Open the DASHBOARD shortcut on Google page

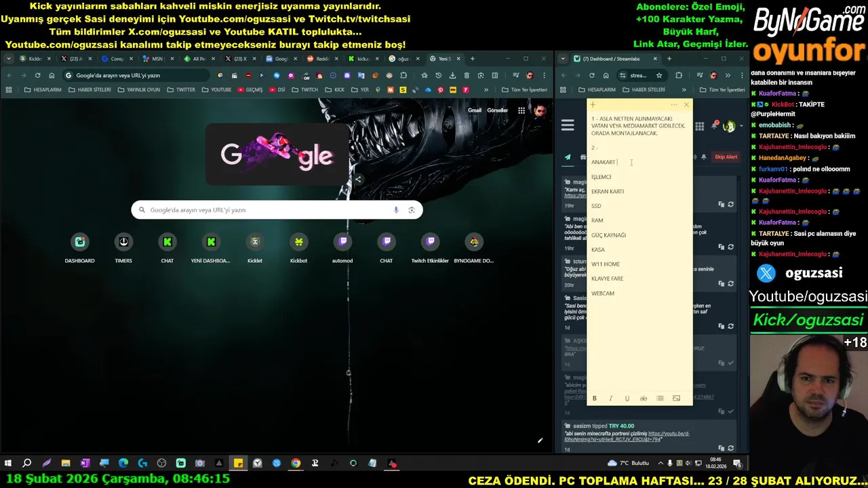click(x=80, y=248)
